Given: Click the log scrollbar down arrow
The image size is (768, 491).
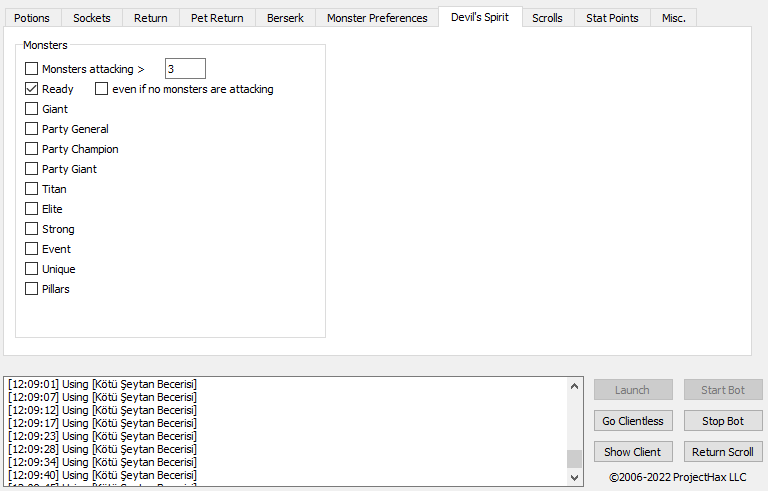Looking at the screenshot, I should click(574, 478).
